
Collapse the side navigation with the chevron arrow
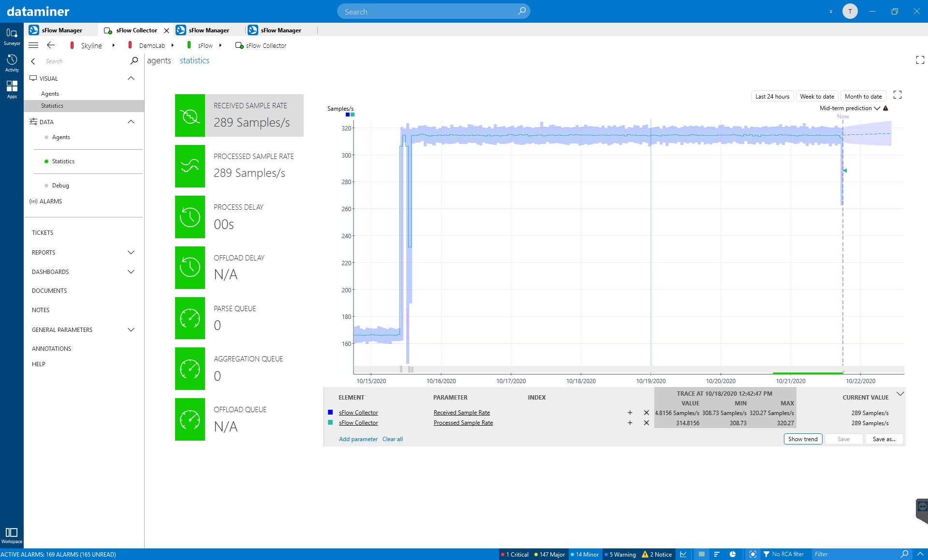(x=33, y=61)
